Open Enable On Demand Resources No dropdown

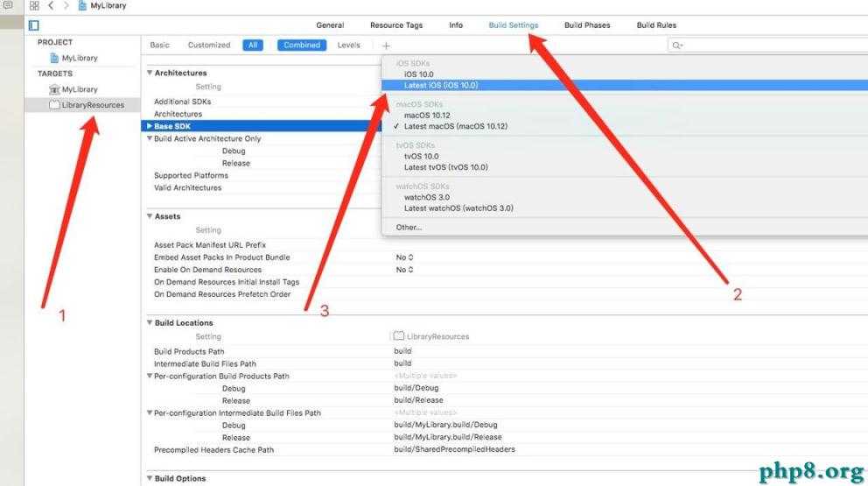point(404,270)
